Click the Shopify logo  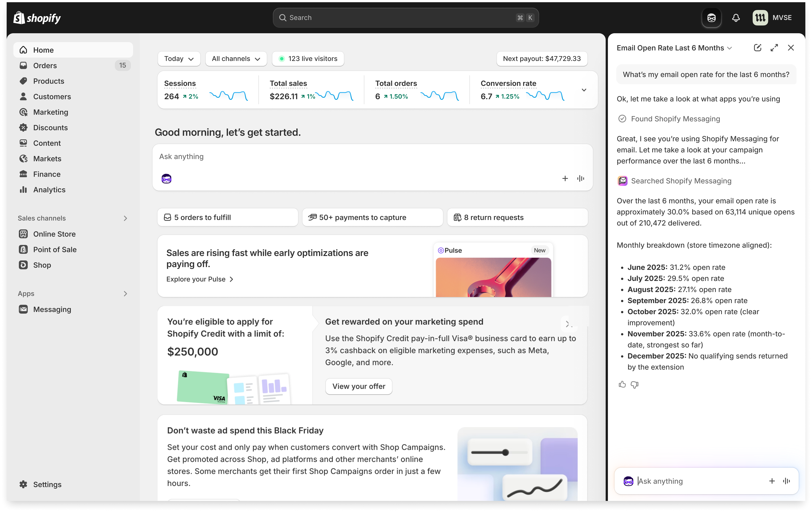[x=37, y=18]
